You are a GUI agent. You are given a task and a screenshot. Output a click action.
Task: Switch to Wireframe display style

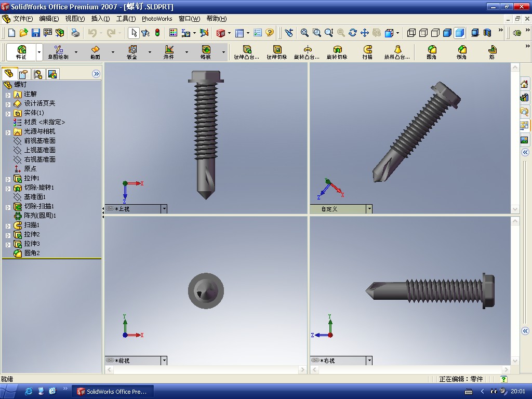[411, 33]
